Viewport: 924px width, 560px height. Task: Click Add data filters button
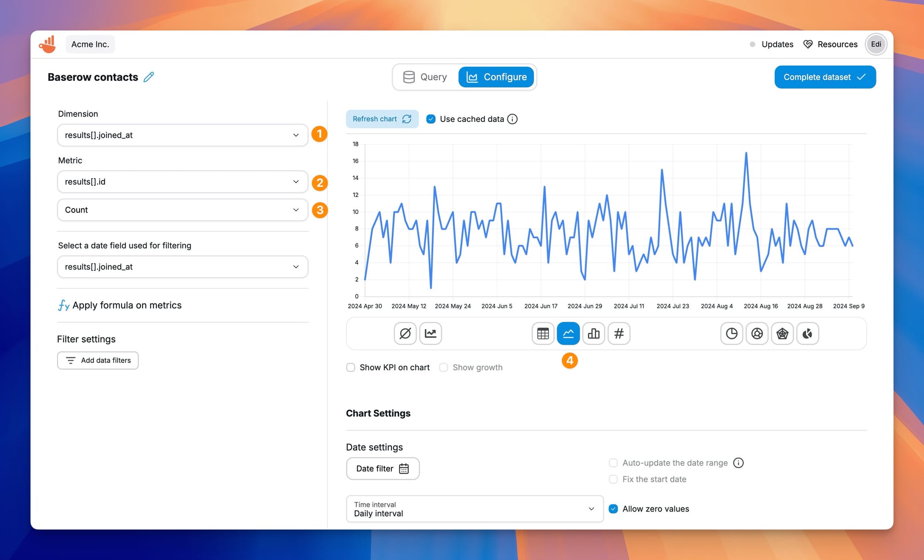(x=98, y=361)
